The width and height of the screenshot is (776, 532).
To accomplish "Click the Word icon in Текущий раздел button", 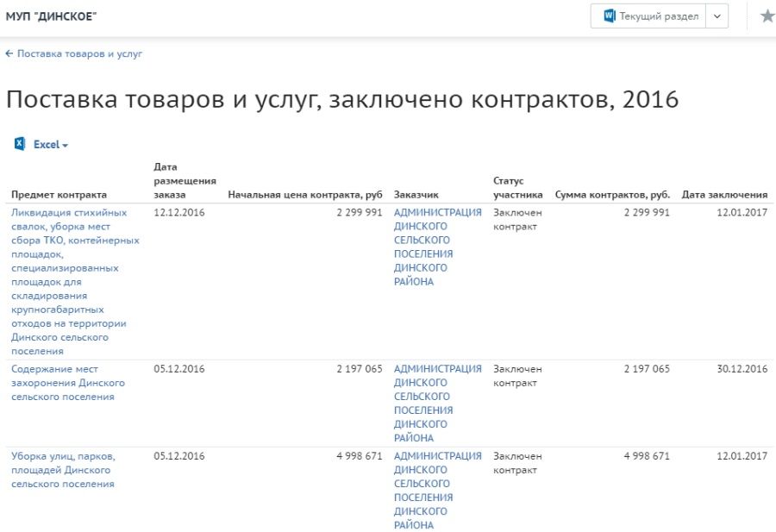I will 610,16.
